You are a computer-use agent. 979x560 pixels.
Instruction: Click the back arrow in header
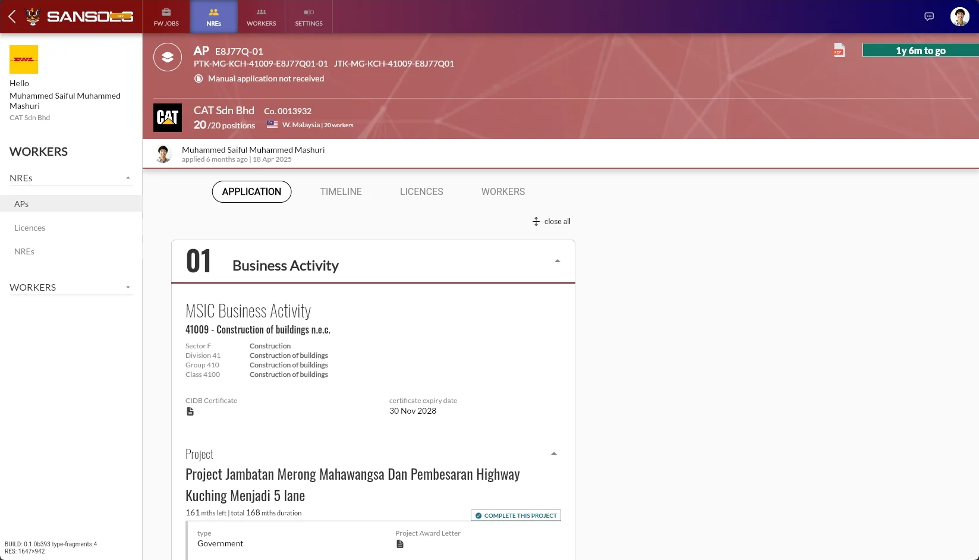[12, 17]
